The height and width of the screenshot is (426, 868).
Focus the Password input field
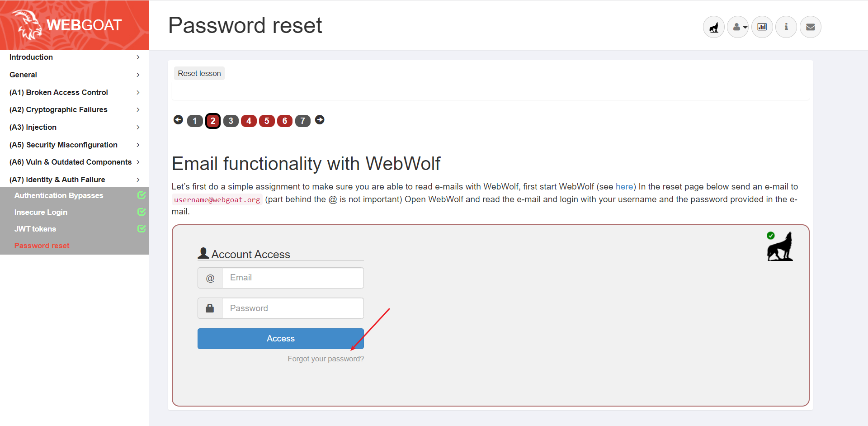[293, 308]
